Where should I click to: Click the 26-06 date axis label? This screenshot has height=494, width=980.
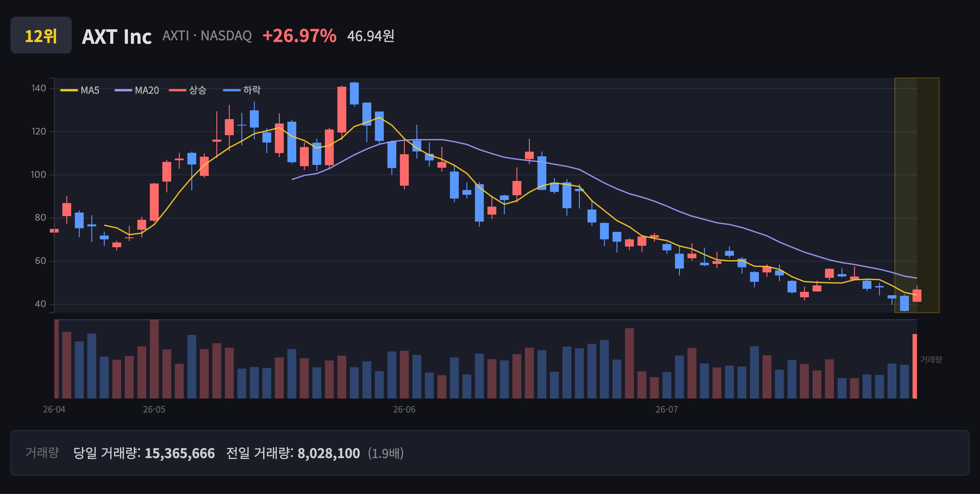pos(404,409)
